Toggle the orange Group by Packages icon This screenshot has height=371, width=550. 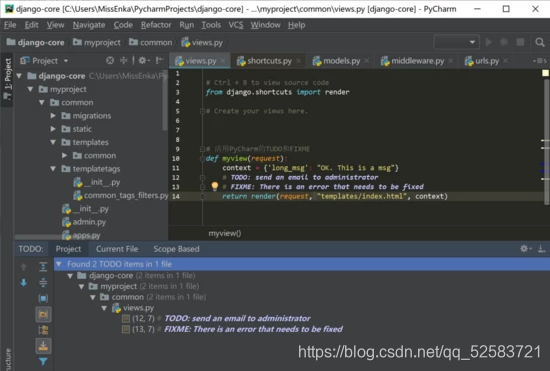[43, 314]
